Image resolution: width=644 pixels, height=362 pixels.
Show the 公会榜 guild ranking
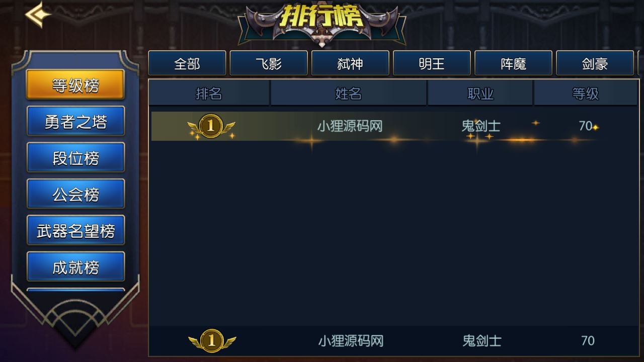75,194
